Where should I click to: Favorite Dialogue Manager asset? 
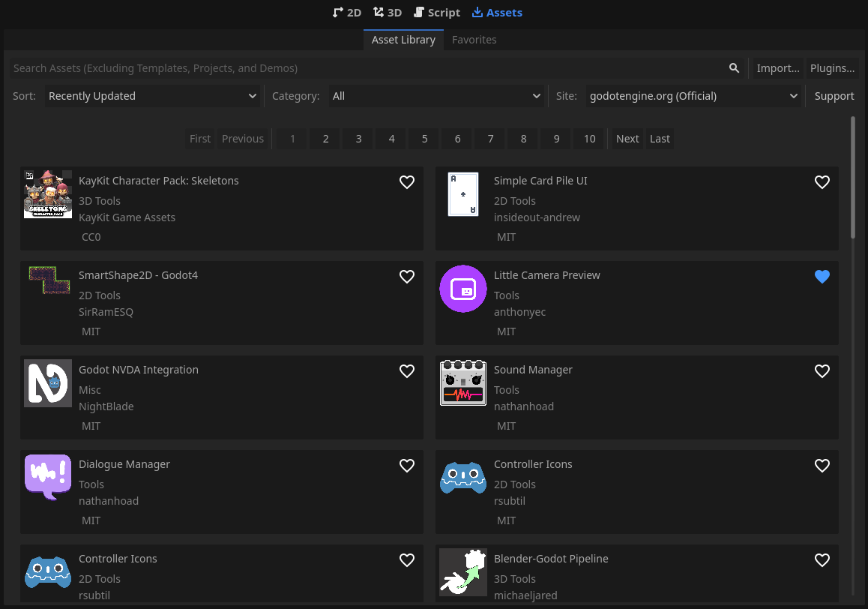[x=407, y=466]
